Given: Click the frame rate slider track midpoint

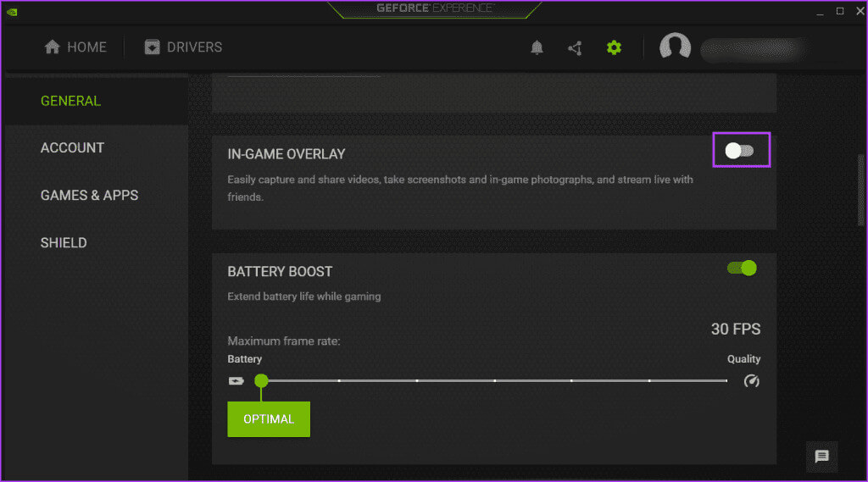Looking at the screenshot, I should tap(494, 380).
